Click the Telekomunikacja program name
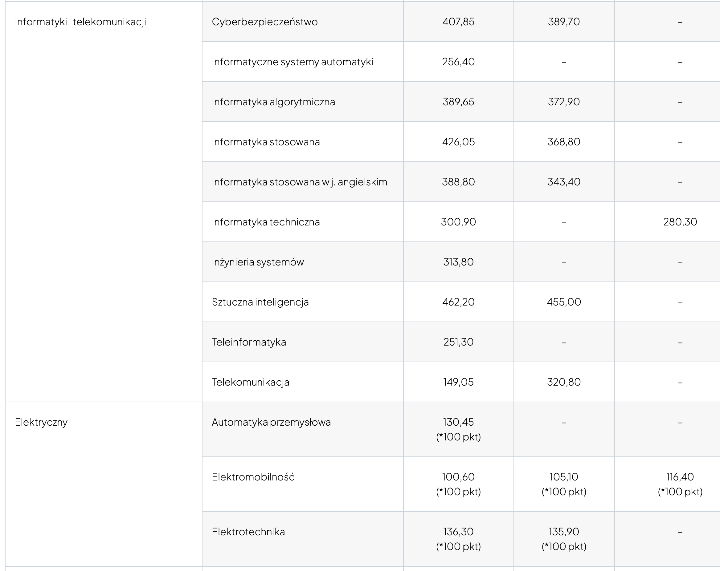The height and width of the screenshot is (571, 728). [x=250, y=382]
